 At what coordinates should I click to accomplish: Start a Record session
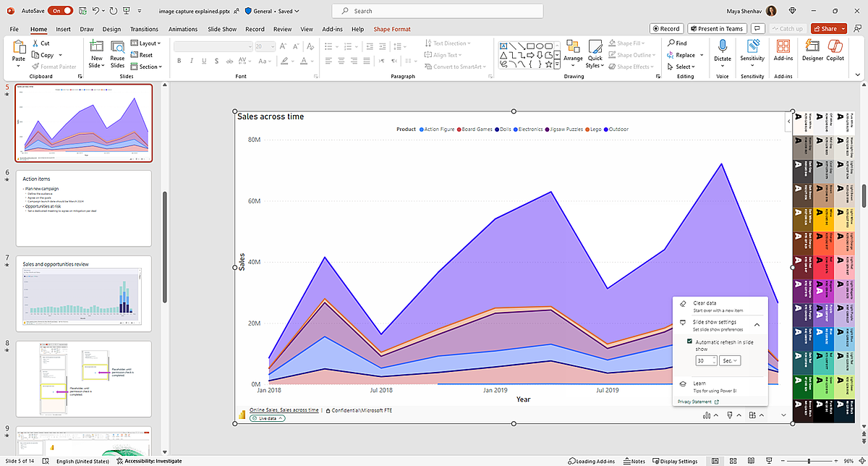coord(666,28)
